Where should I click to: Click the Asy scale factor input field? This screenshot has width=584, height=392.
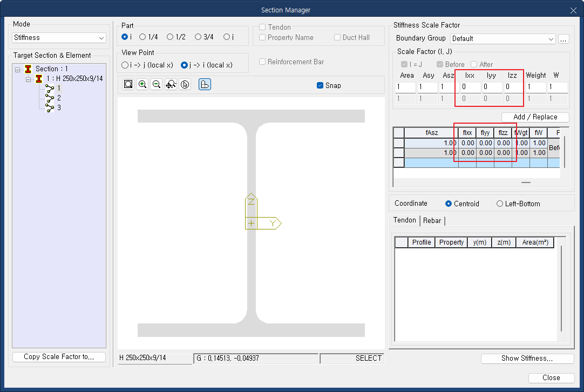click(x=427, y=87)
